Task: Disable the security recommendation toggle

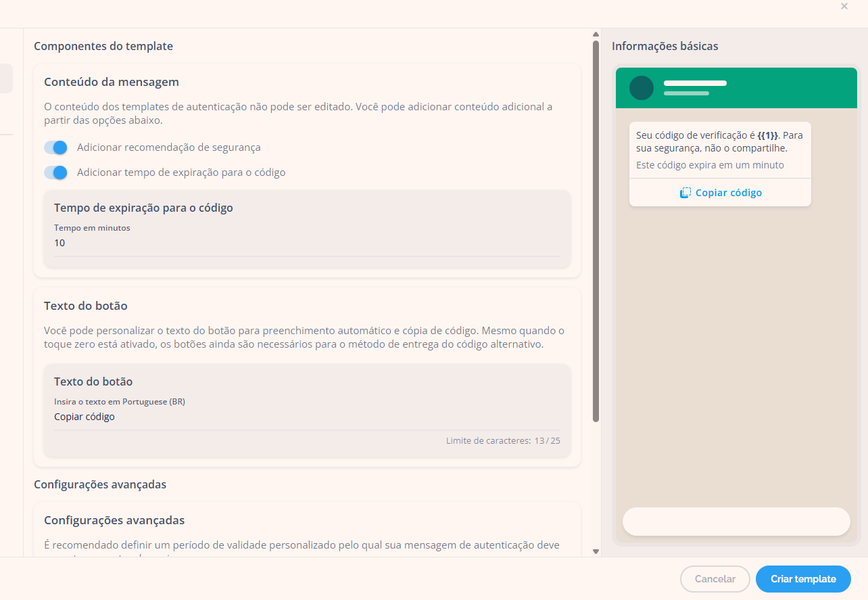Action: click(55, 147)
